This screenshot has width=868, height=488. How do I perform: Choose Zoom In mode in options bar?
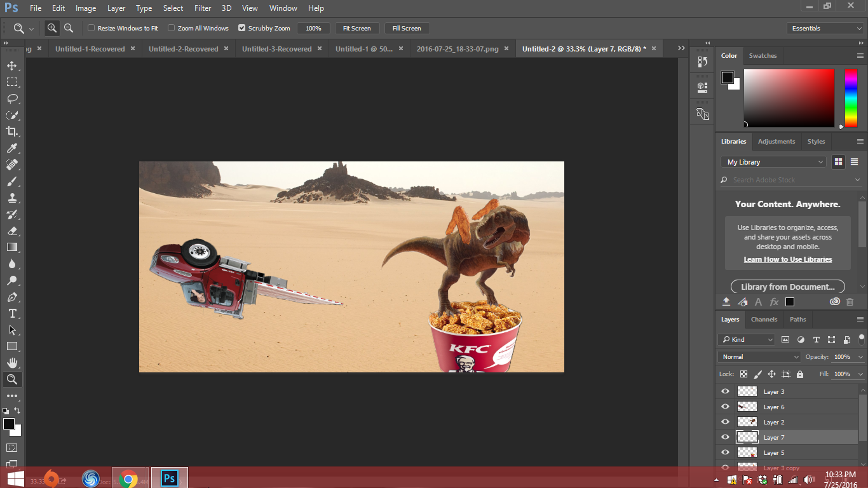pyautogui.click(x=52, y=28)
